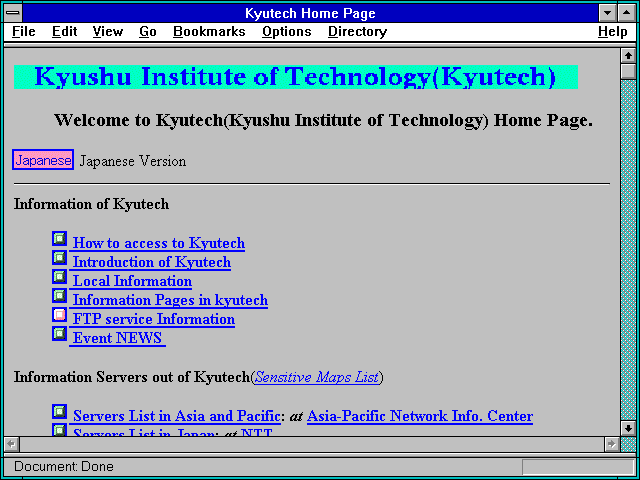This screenshot has height=480, width=640.
Task: Open the File menu
Action: click(x=24, y=32)
